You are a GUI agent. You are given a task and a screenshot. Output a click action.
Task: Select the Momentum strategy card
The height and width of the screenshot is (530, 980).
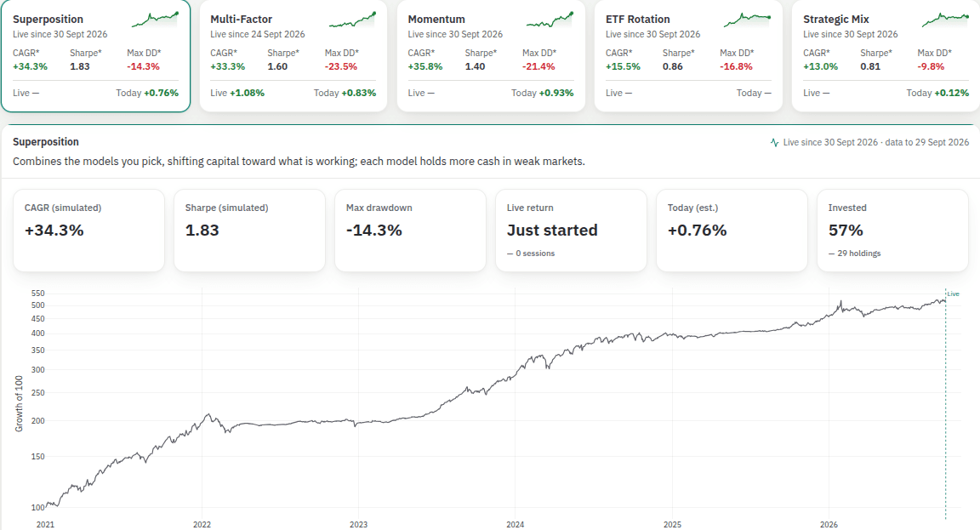[491, 55]
